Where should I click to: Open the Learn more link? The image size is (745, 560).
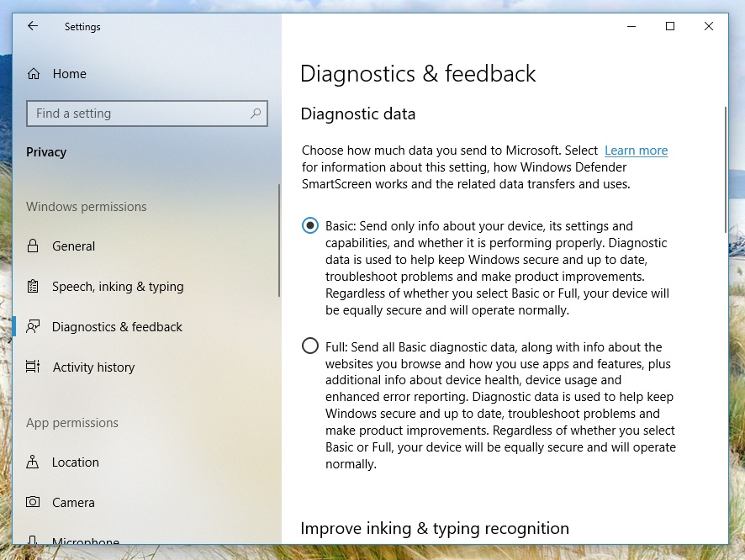(x=636, y=151)
